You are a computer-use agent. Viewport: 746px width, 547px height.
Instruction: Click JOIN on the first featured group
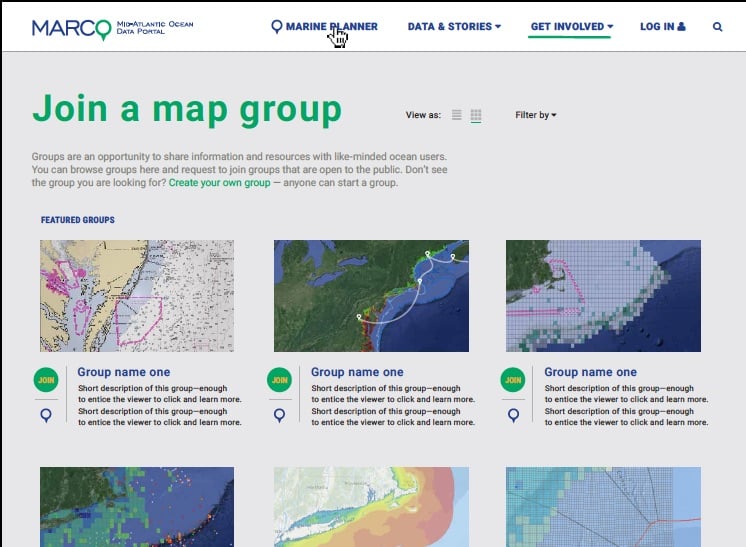pos(46,380)
